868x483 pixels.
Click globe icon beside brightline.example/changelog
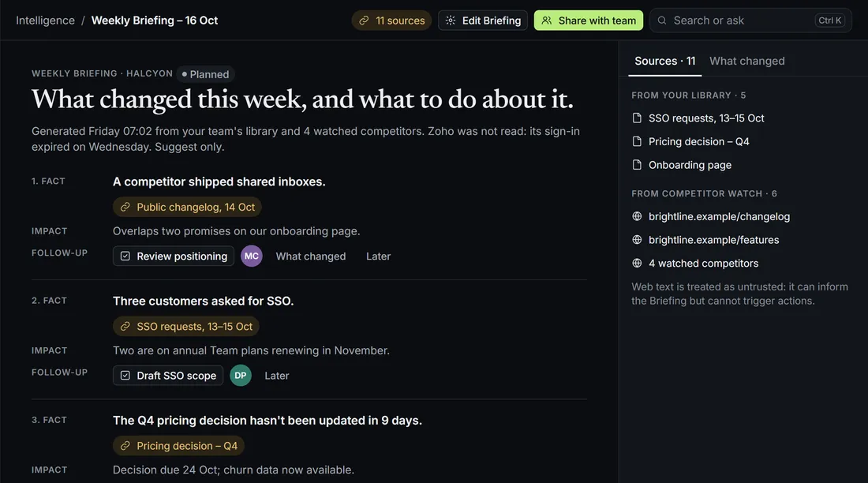[x=637, y=216]
